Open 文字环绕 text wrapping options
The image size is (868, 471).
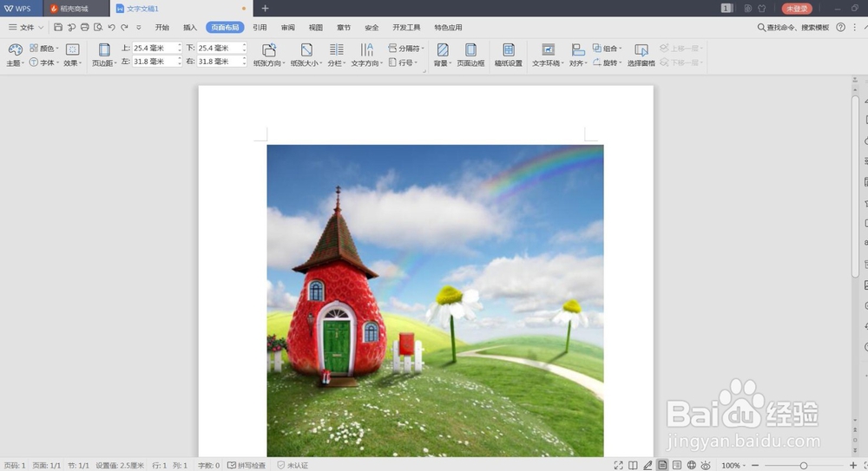pos(548,56)
